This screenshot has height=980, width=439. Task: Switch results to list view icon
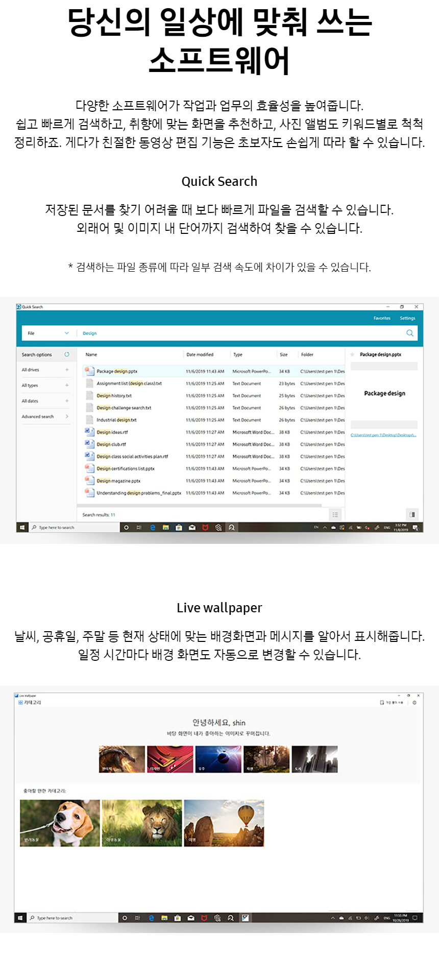[335, 515]
